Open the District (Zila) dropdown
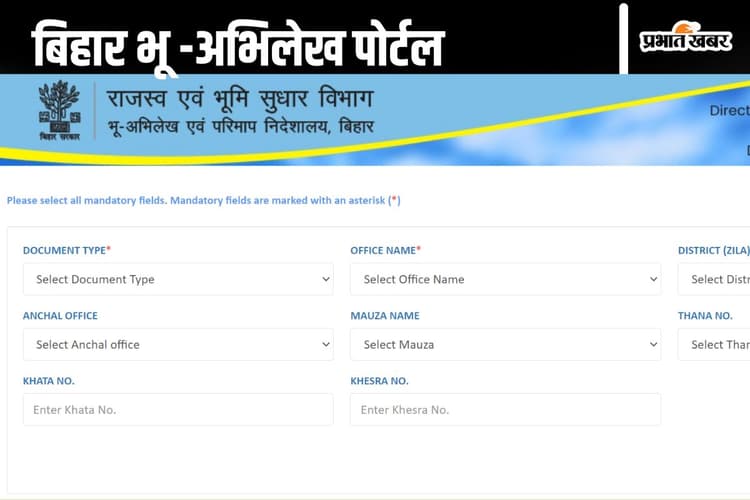Viewport: 750px width, 500px height. (x=718, y=279)
